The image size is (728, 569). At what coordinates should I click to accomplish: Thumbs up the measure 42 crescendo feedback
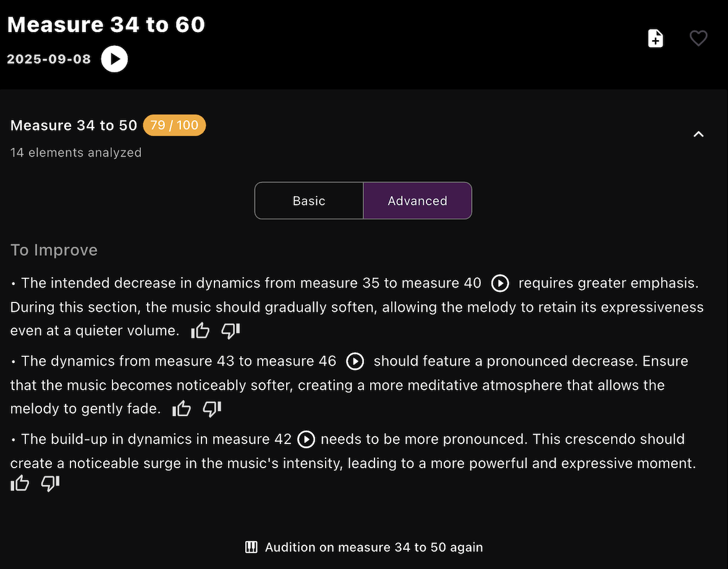[20, 484]
